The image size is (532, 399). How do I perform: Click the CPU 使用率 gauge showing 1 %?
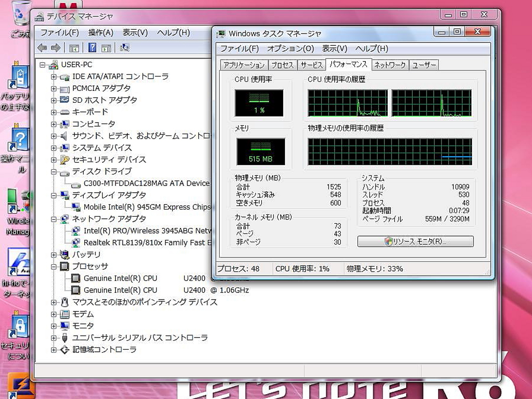point(259,103)
